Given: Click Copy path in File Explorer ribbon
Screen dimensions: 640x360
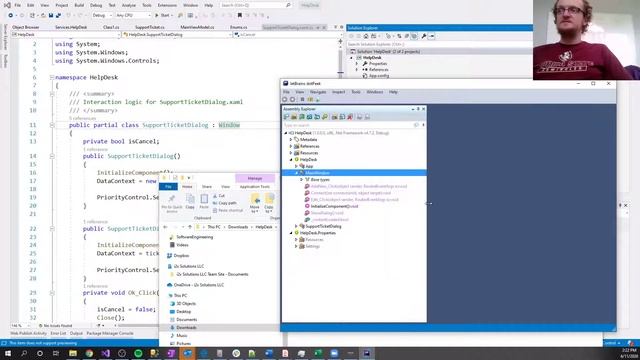Looking at the screenshot, I should point(224,203).
